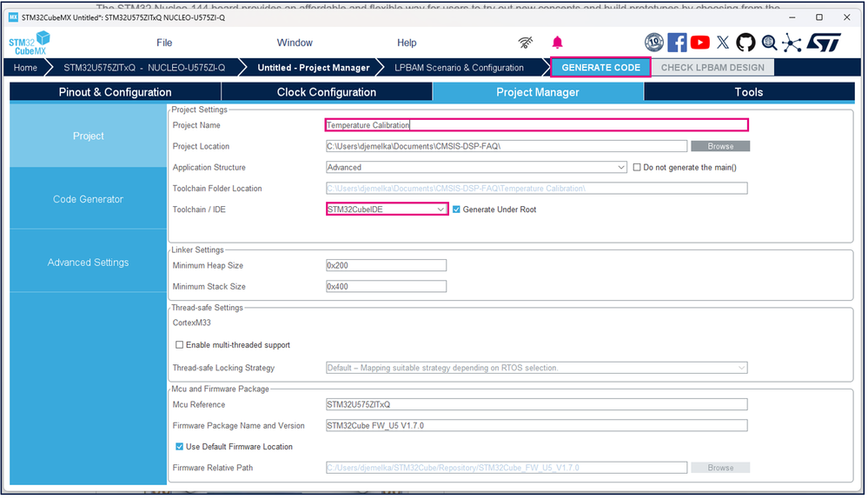Click the GENERATE CODE button

600,68
